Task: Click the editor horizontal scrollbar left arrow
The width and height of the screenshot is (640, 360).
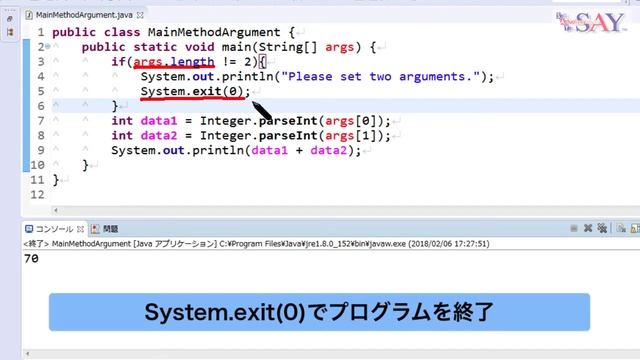Action: pos(56,210)
